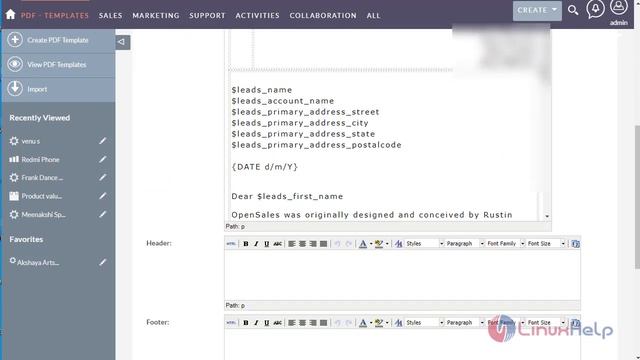Justify text in Footer editor toolbar

click(324, 323)
